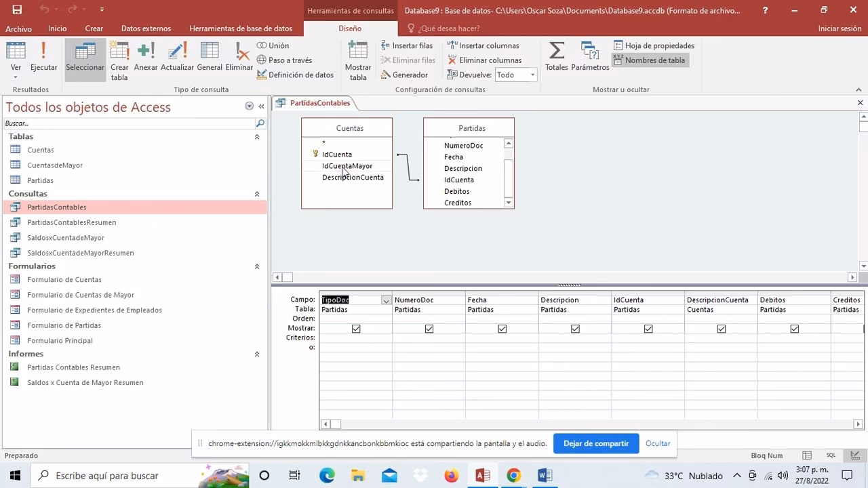This screenshot has height=488, width=868.
Task: Open the PartidasContablesResumen query
Action: [71, 222]
